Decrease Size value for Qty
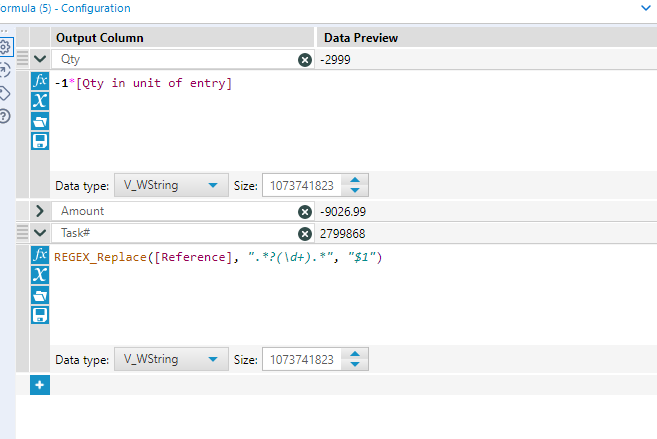Viewport: 657px width, 439px height. coord(355,190)
